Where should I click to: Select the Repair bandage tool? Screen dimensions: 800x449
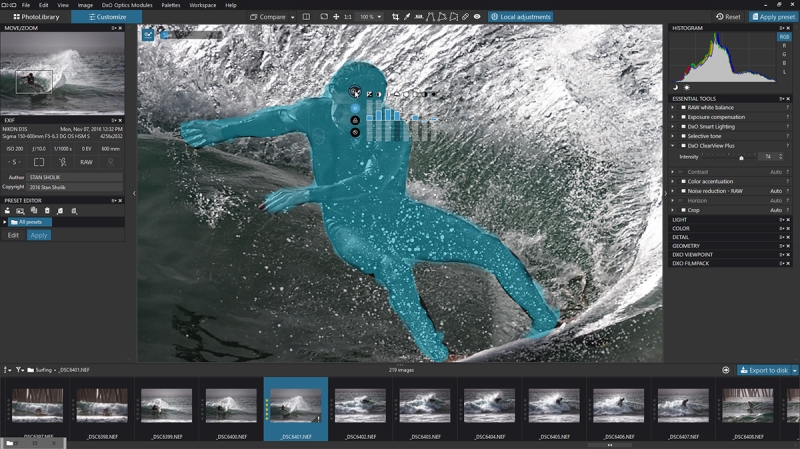pyautogui.click(x=465, y=17)
